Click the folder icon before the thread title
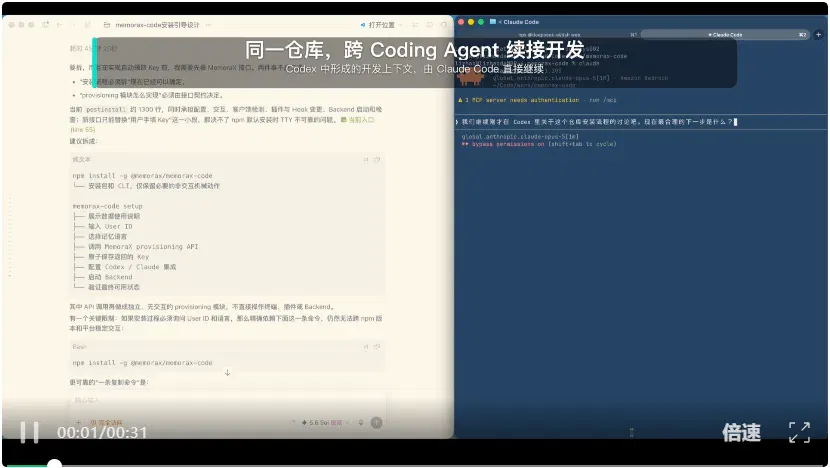 point(107,25)
